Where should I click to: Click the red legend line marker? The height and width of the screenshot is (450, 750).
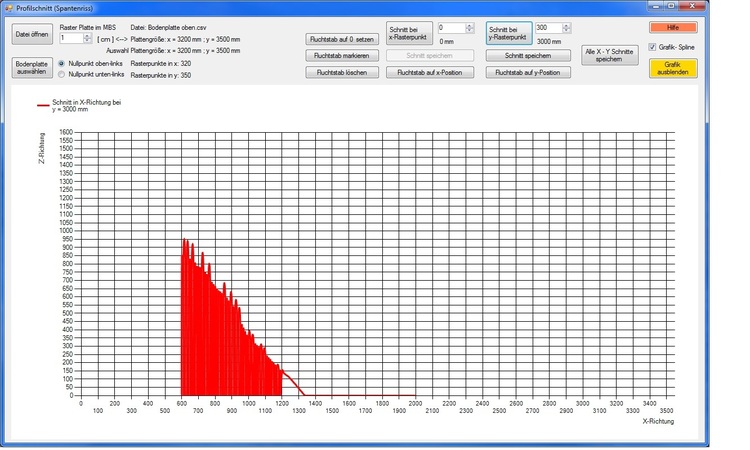[x=43, y=104]
